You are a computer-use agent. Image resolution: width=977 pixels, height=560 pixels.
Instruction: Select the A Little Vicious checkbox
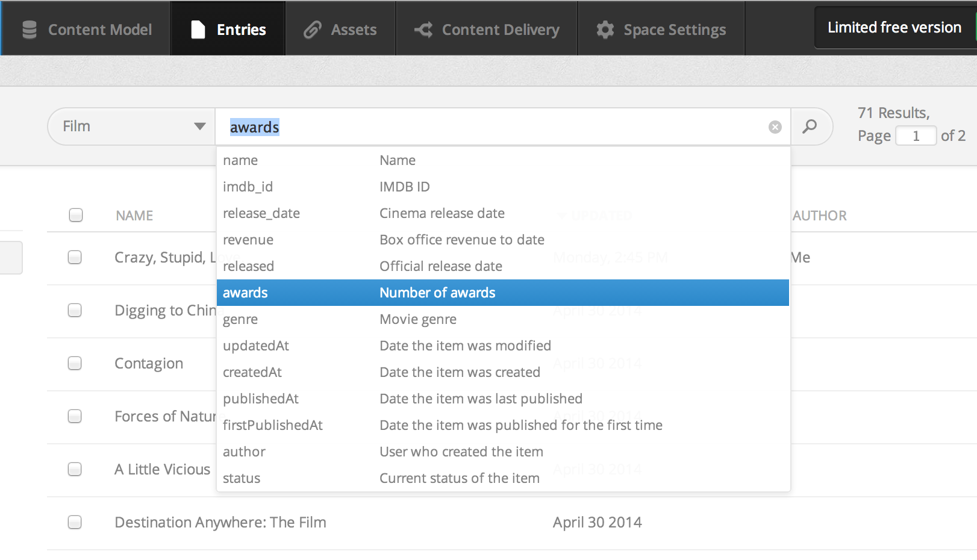click(75, 469)
